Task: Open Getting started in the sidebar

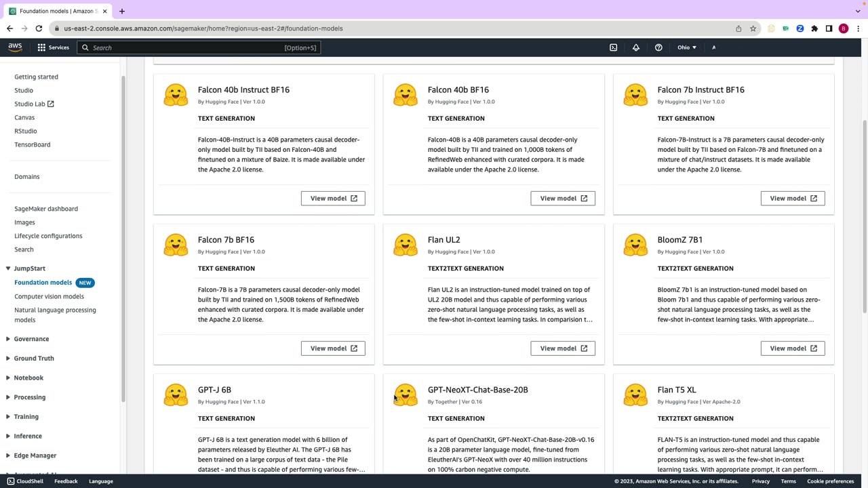Action: pos(36,77)
